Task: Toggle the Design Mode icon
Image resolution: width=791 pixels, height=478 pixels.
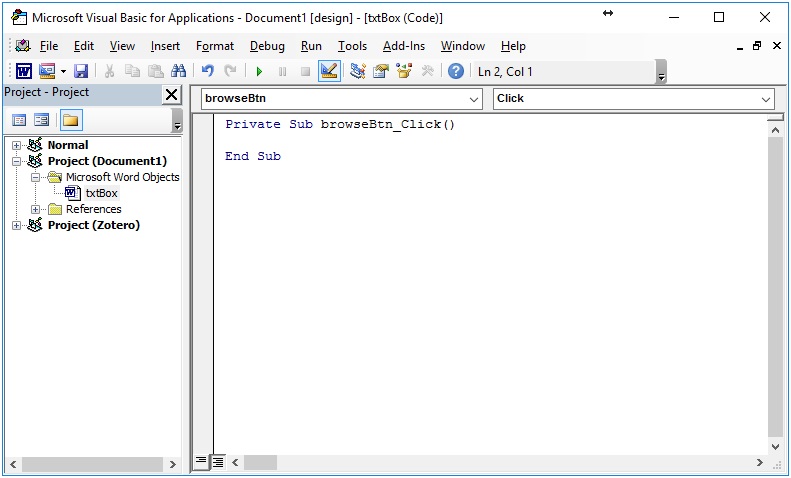Action: coord(329,71)
